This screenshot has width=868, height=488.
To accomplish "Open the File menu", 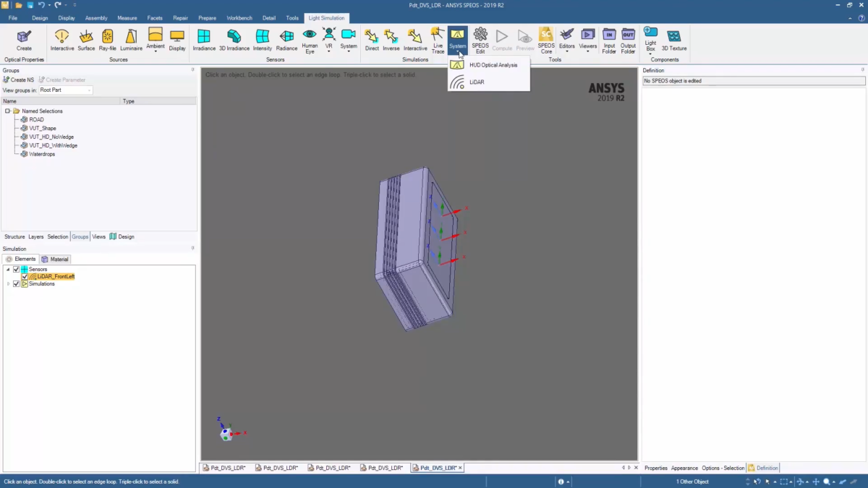I will [13, 18].
